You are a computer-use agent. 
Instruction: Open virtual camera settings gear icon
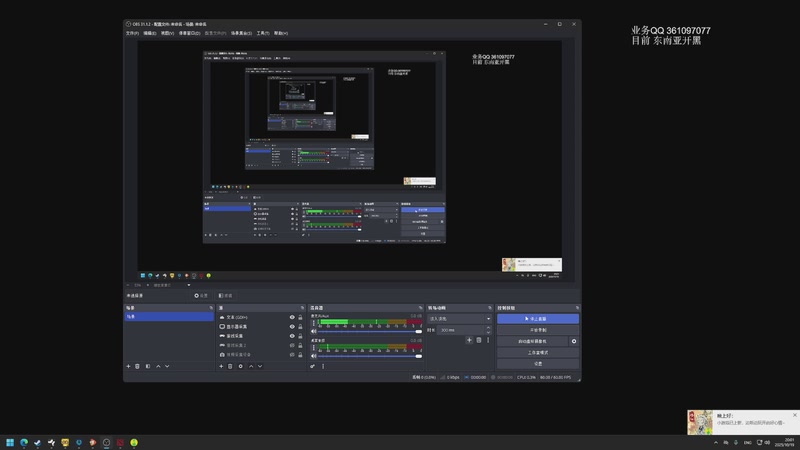point(574,341)
